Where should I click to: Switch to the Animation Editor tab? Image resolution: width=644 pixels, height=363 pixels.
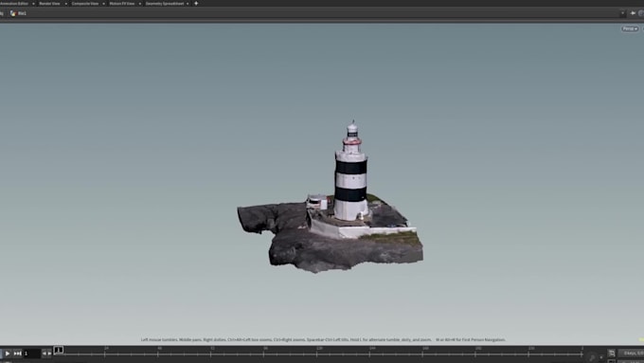tap(13, 3)
